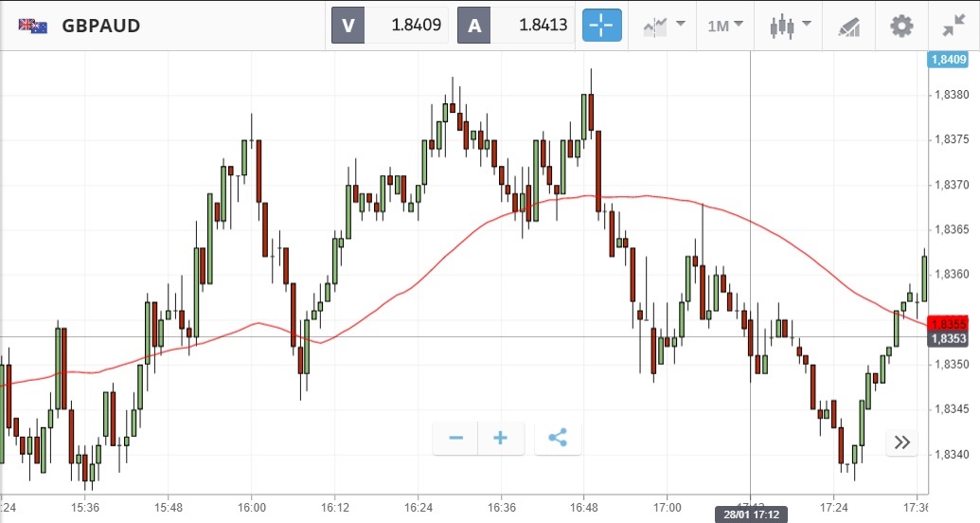The height and width of the screenshot is (523, 980).
Task: Toggle the blue crosshair cursor button
Action: pos(602,26)
